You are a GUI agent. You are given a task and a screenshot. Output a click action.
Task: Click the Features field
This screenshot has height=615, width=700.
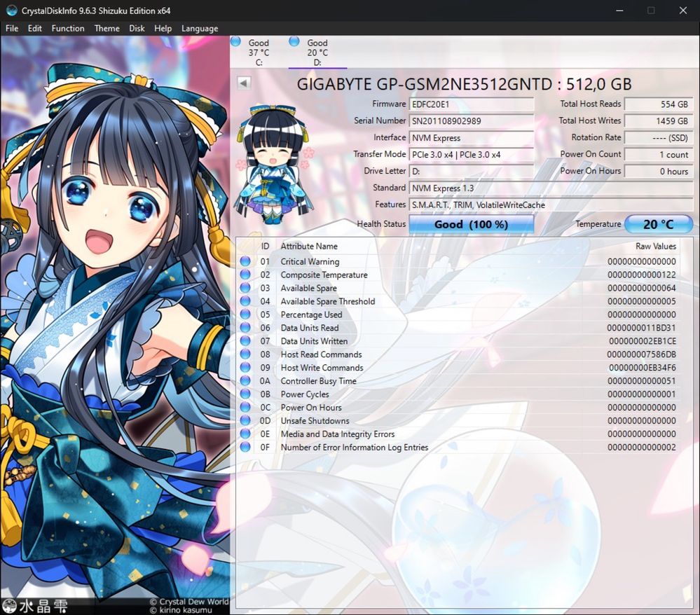[551, 205]
